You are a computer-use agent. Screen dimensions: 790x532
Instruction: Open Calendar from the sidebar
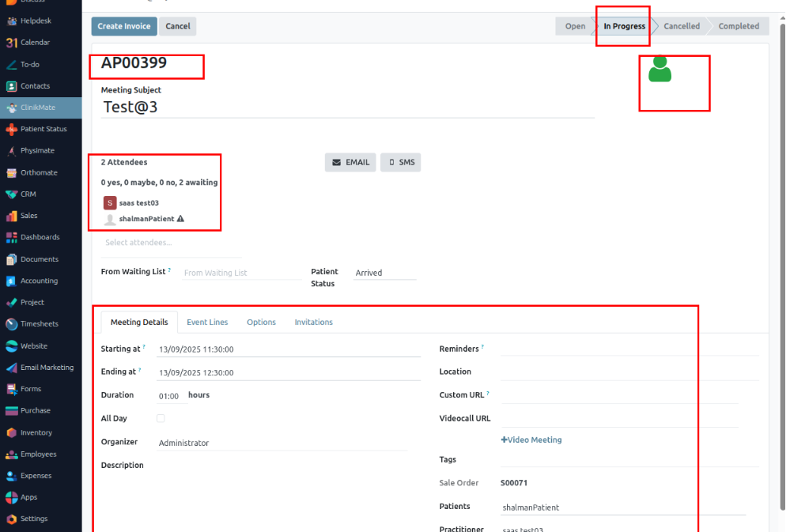pyautogui.click(x=11, y=43)
